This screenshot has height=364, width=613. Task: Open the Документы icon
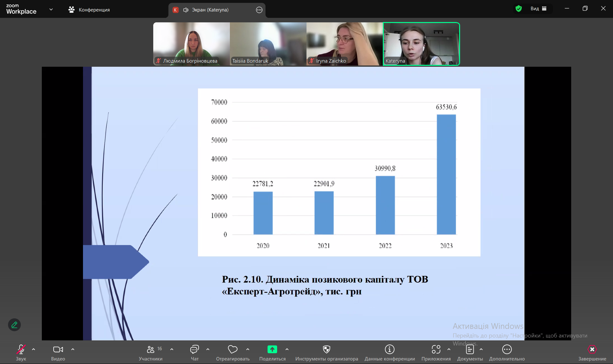[x=470, y=350]
